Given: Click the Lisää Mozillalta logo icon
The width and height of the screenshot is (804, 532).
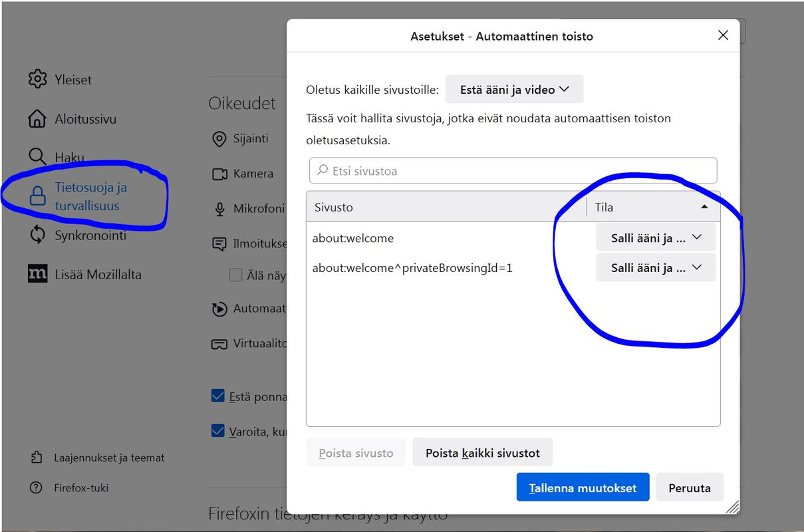Looking at the screenshot, I should (37, 274).
